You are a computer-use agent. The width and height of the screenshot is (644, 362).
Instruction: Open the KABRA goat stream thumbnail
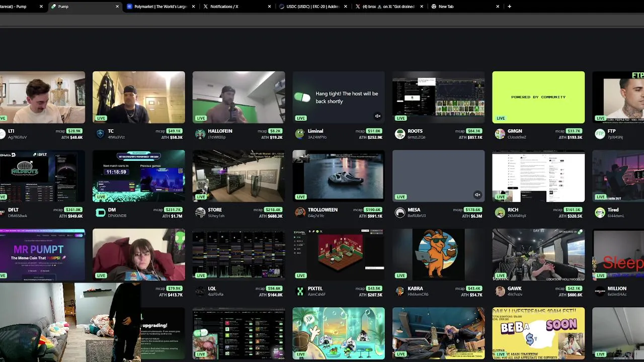coord(439,254)
